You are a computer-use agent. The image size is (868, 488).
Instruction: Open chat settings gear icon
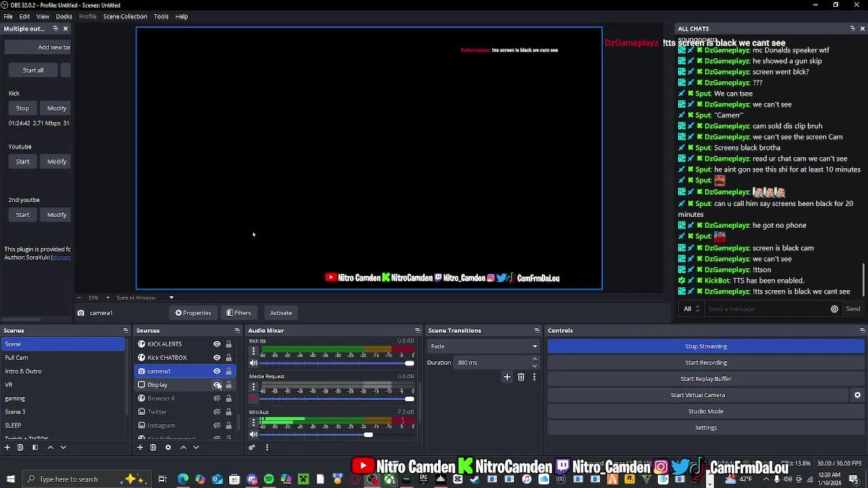[835, 309]
